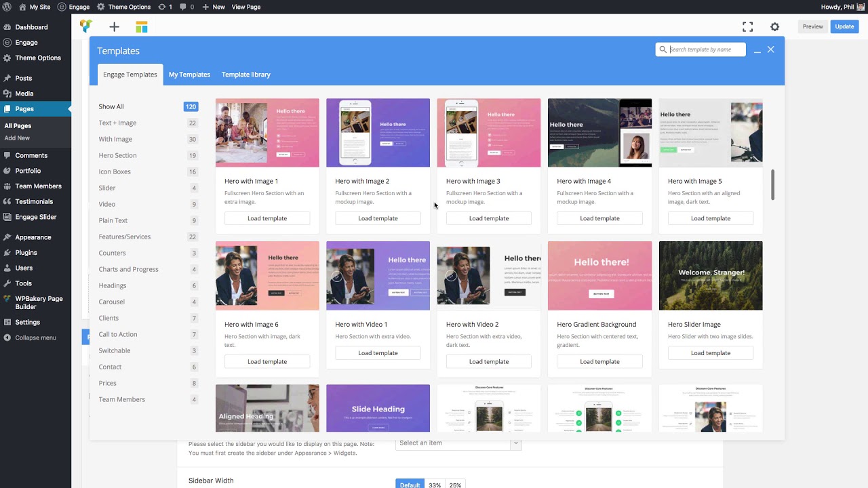868x488 pixels.
Task: Collapse the admin sidebar menu
Action: tap(35, 338)
